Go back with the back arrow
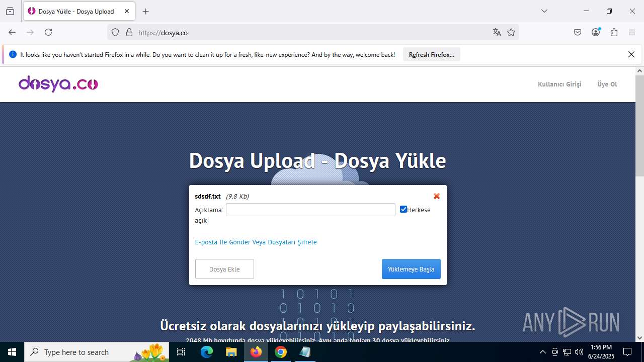The image size is (644, 362). pos(12,32)
